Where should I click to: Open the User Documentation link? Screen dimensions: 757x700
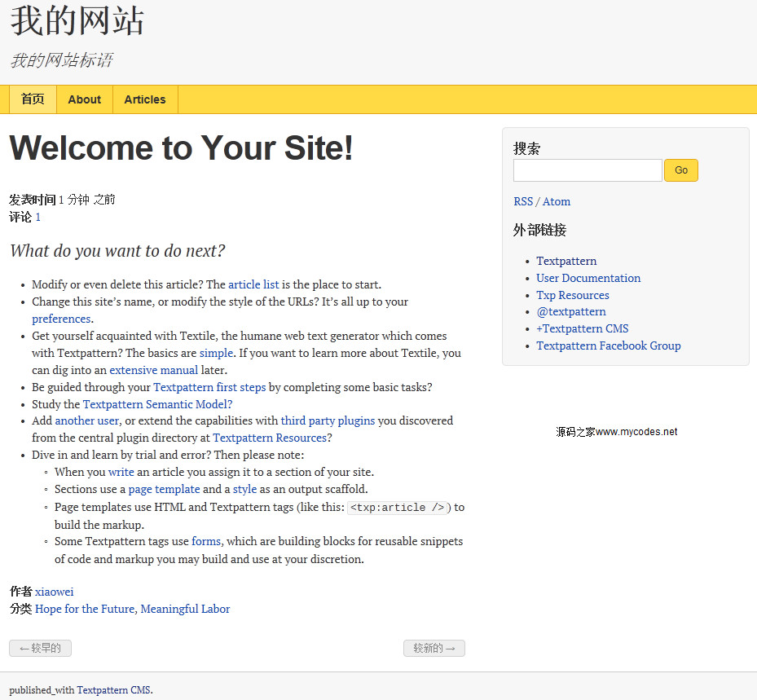(588, 278)
